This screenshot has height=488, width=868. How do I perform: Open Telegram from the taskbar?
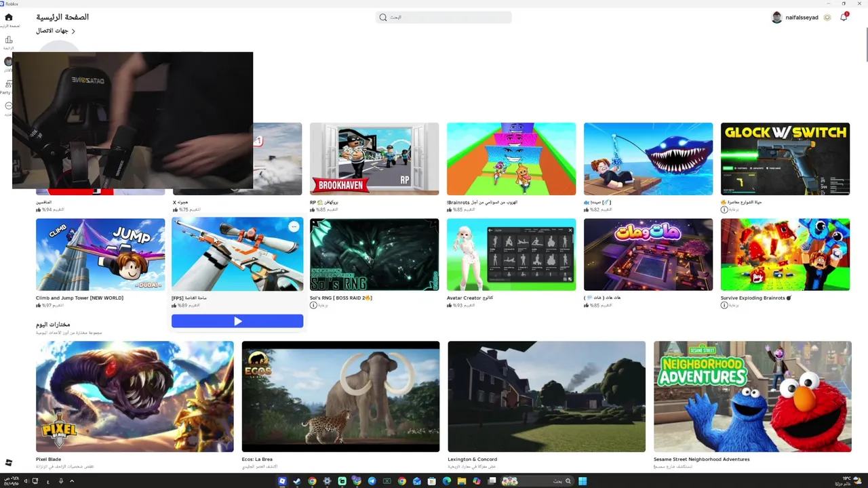click(x=372, y=481)
